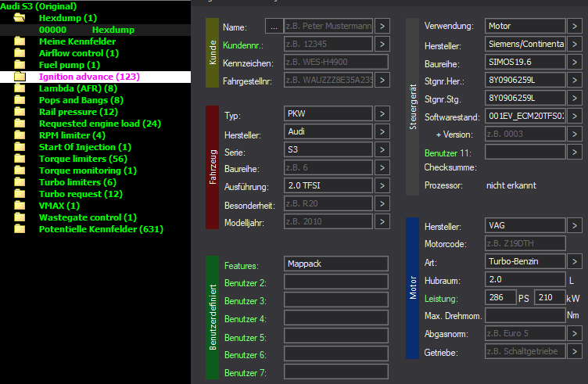Open the arrow next to Verwendung Motor
Screen dimensions: 588x384
coord(574,27)
